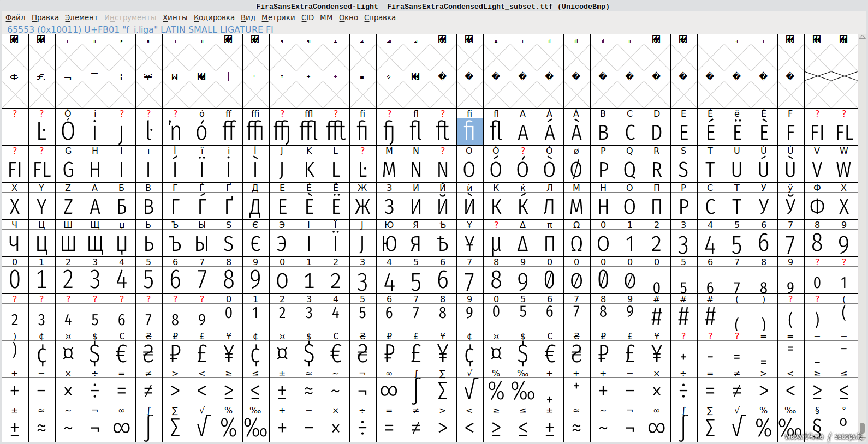The image size is (868, 444).
Task: Select the Latin Q glyph cell
Action: [x=629, y=169]
